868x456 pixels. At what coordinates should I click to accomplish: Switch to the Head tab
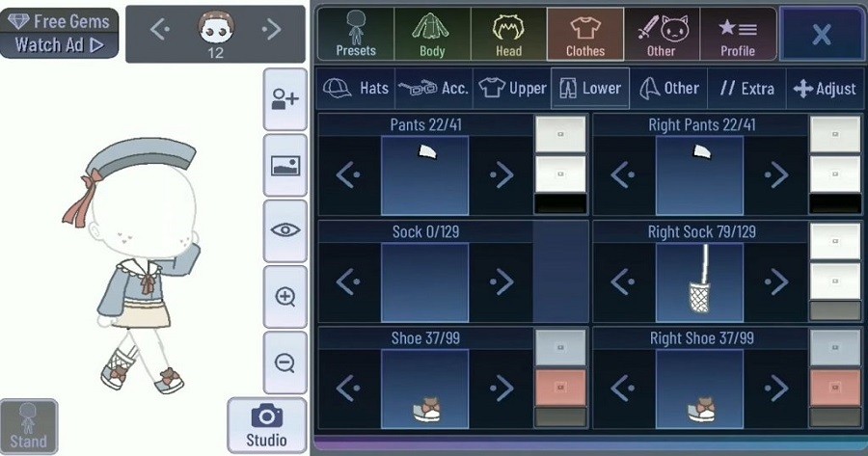click(508, 35)
